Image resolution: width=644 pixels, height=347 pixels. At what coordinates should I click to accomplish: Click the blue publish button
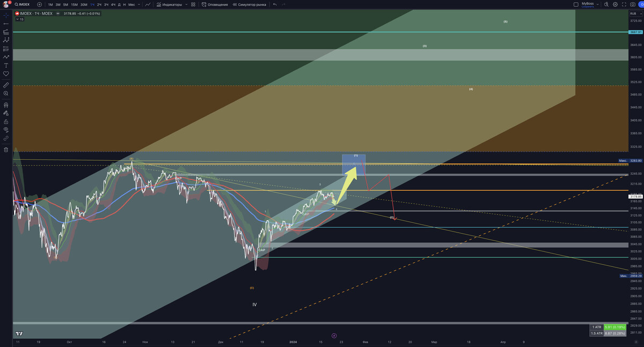point(641,4)
